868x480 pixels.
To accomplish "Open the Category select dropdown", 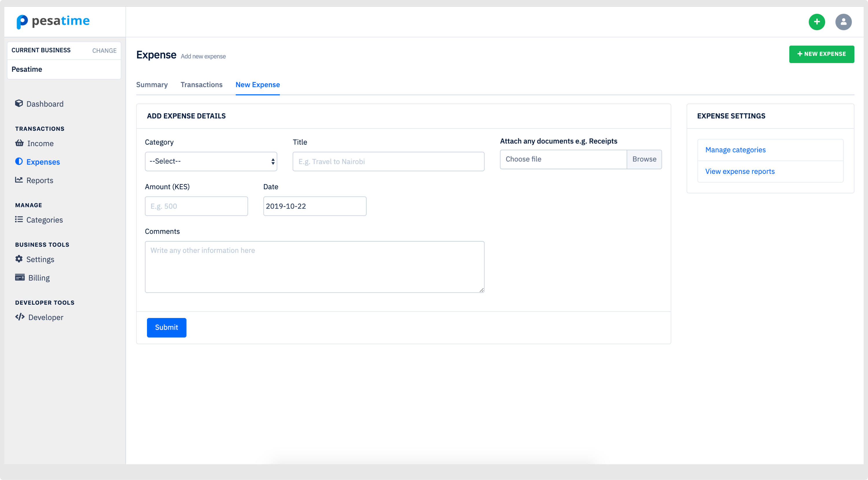I will click(211, 161).
